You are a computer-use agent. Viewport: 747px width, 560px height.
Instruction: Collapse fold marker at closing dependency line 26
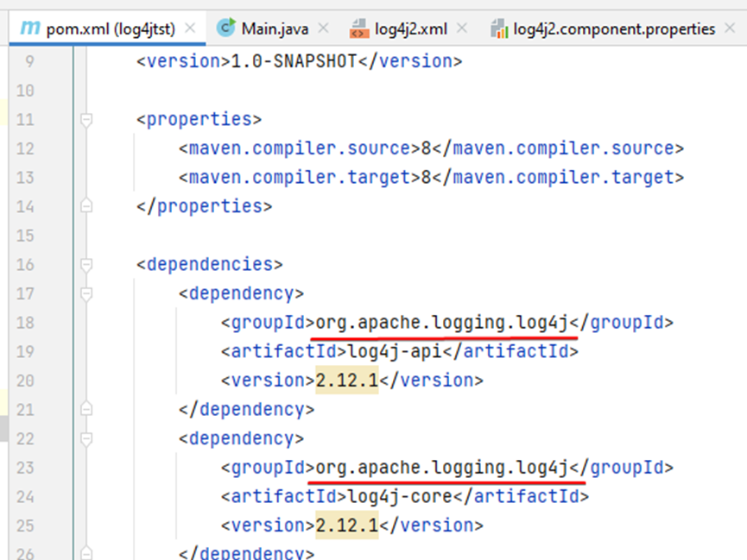[86, 553]
